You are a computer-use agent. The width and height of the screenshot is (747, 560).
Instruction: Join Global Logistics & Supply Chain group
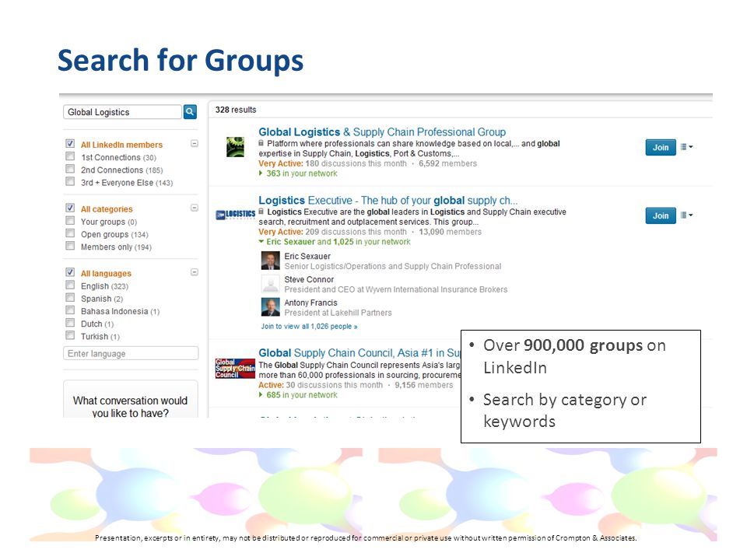click(661, 148)
